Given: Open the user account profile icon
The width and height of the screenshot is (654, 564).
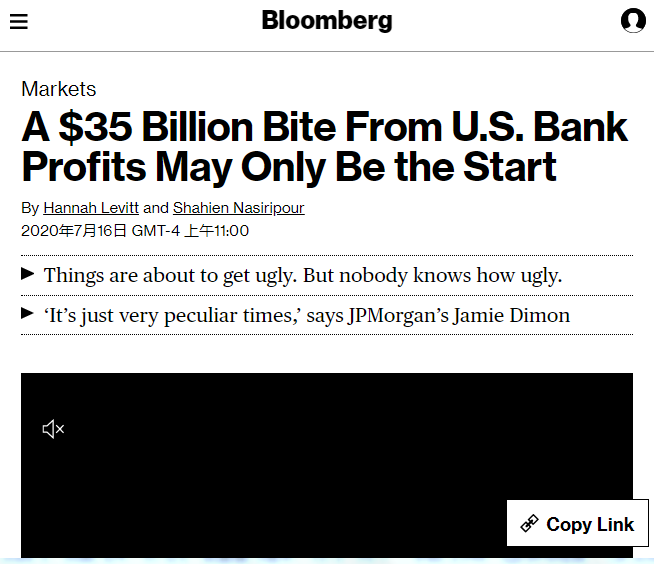Looking at the screenshot, I should [633, 20].
